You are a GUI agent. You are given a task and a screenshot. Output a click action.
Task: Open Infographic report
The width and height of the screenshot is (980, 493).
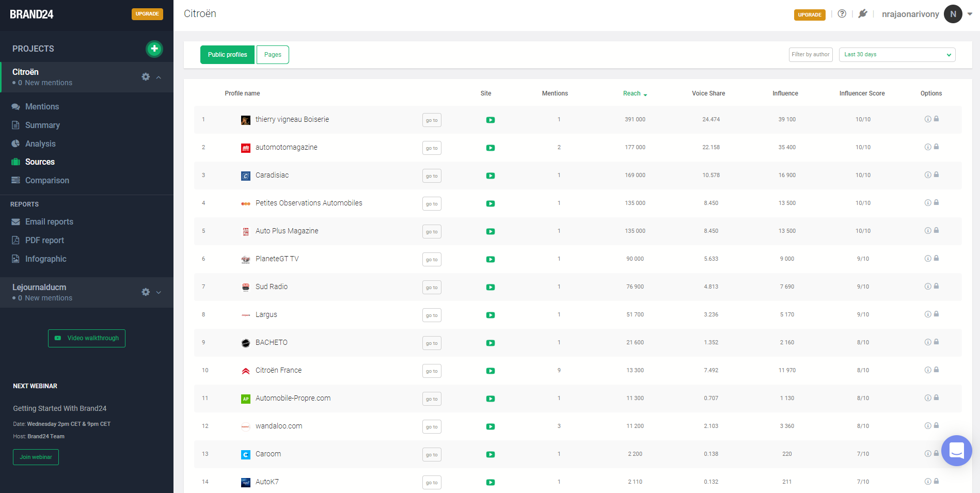pyautogui.click(x=45, y=259)
